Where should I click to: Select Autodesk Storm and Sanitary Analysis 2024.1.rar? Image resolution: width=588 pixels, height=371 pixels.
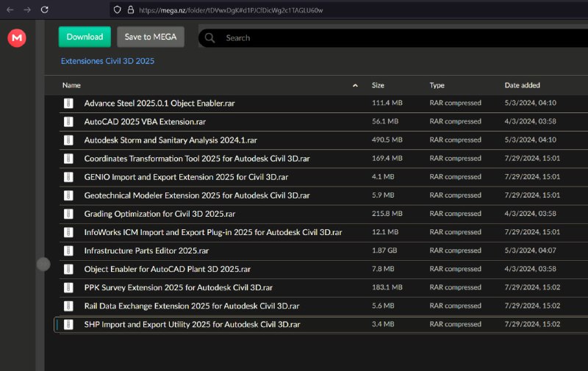coord(171,140)
